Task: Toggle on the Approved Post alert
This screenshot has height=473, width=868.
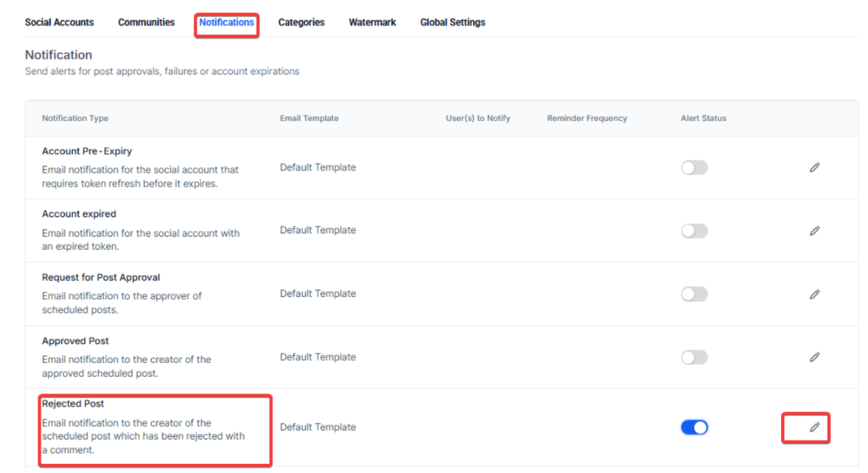Action: click(x=694, y=358)
